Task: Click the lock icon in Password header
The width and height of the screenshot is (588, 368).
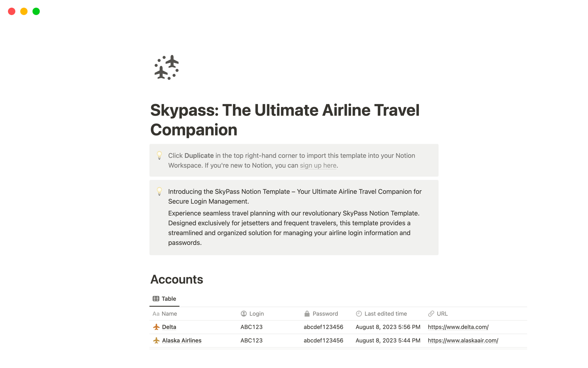Action: point(307,313)
